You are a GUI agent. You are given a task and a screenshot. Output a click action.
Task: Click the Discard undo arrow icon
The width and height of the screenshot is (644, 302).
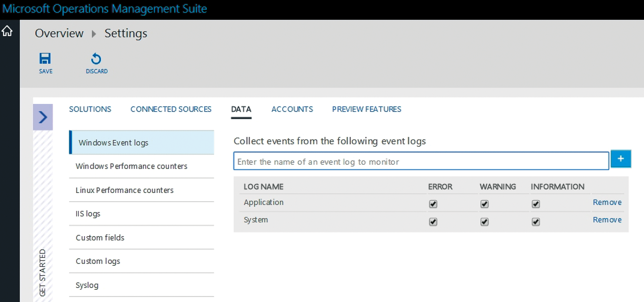pyautogui.click(x=96, y=58)
